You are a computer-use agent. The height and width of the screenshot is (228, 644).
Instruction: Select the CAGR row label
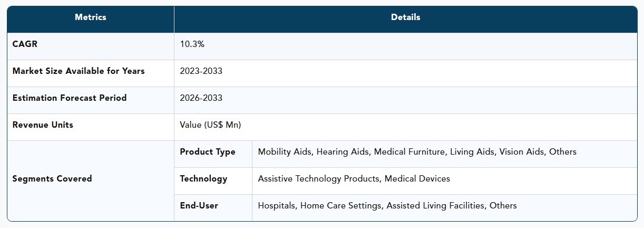tap(25, 44)
